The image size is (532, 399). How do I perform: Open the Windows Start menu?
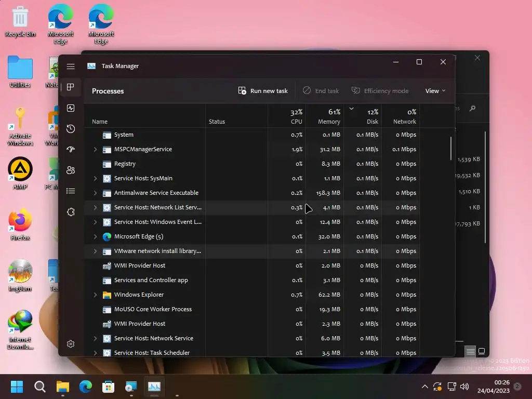[x=17, y=387]
